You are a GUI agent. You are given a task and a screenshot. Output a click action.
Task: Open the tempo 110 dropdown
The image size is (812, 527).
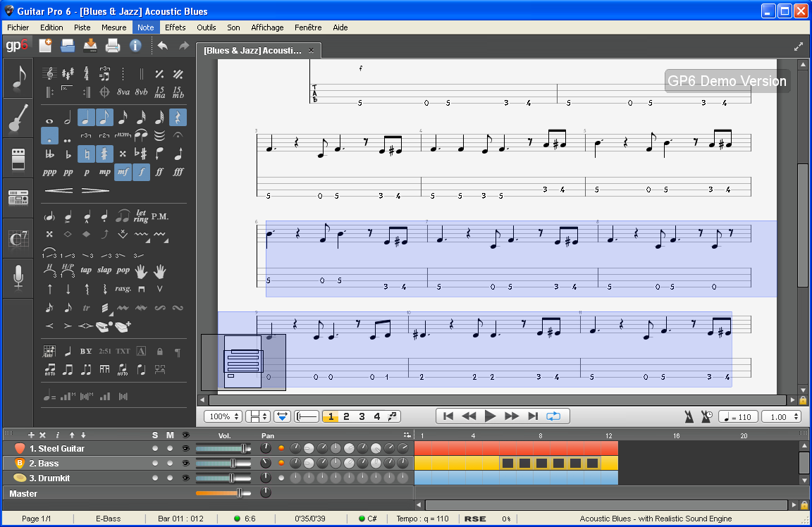click(737, 416)
